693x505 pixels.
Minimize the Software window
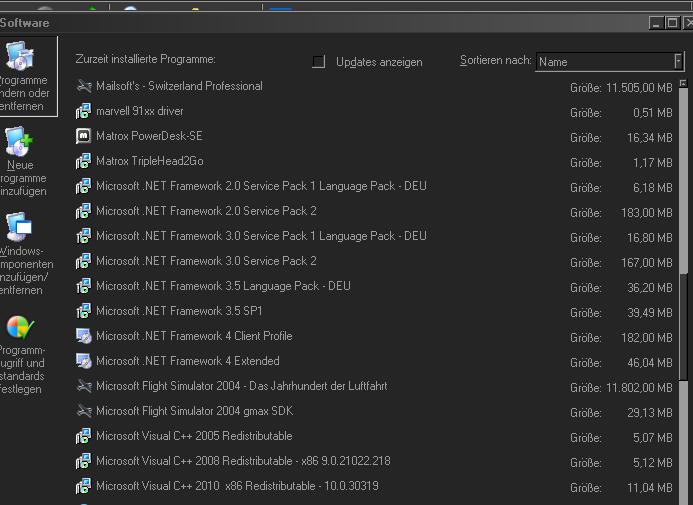point(656,23)
